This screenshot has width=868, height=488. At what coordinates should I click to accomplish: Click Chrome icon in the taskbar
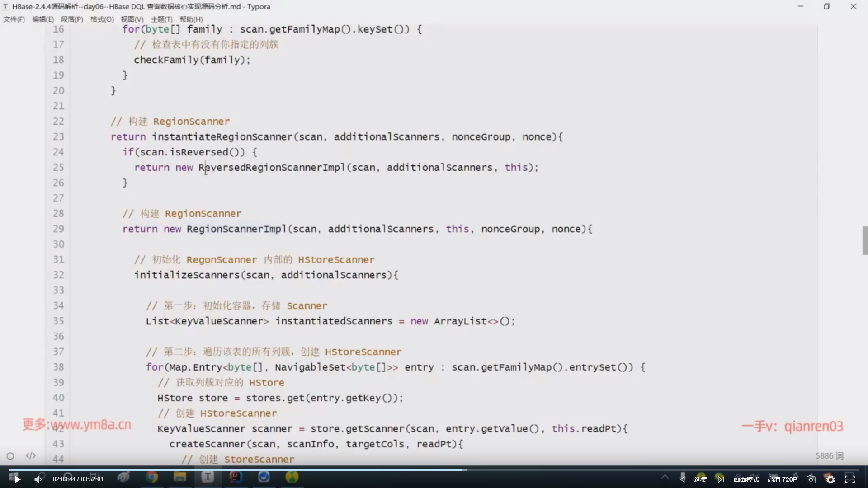tap(152, 477)
